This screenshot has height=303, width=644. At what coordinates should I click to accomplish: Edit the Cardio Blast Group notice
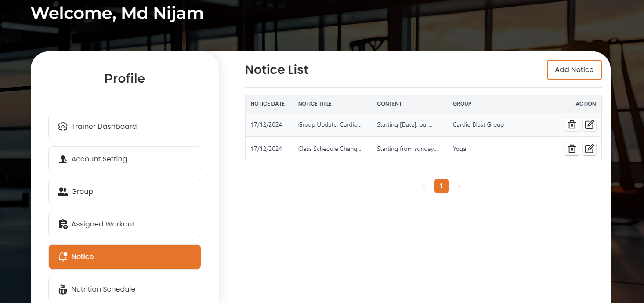click(590, 125)
